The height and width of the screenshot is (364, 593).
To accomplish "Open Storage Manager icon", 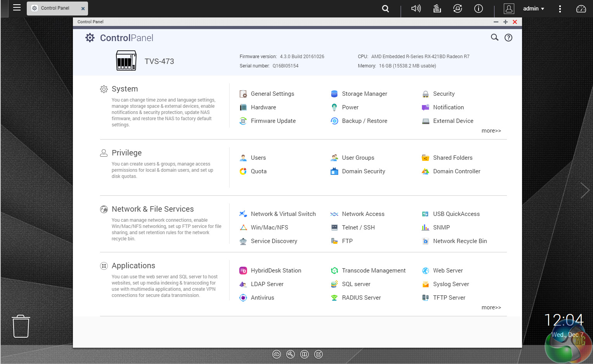I will [334, 94].
